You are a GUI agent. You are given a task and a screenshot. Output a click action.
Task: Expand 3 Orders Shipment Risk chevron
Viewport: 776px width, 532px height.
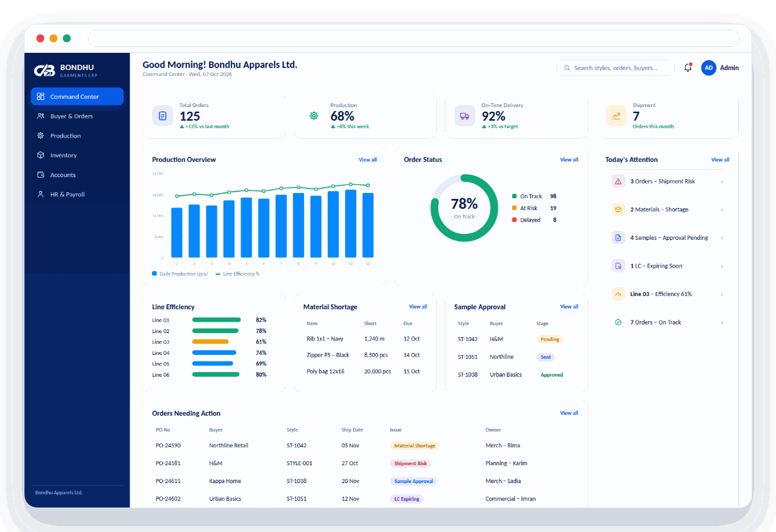coord(722,182)
